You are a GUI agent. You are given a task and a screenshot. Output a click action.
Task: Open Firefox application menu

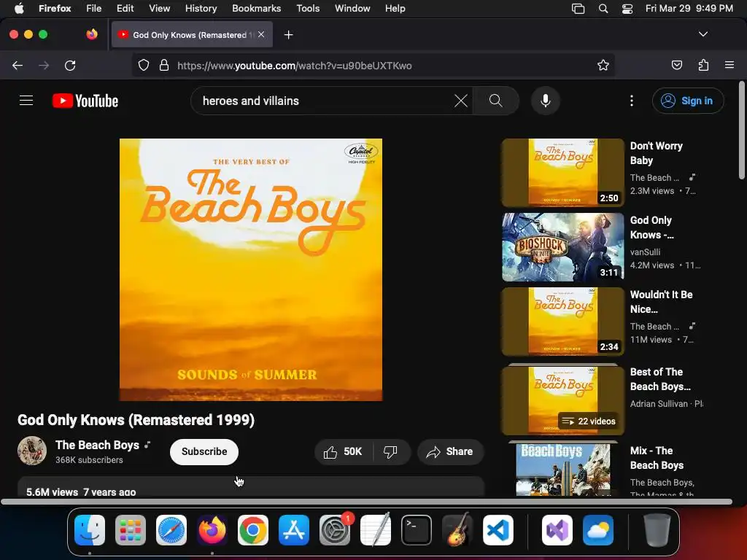point(729,65)
